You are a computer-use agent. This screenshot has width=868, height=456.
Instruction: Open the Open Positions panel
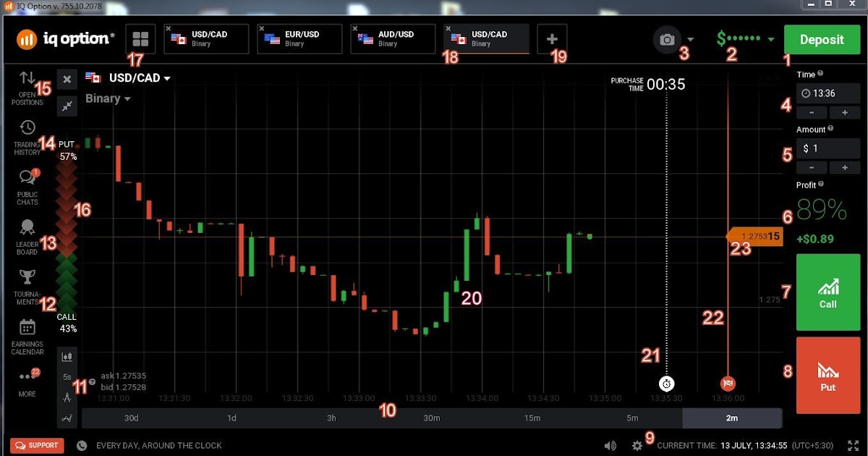pos(27,88)
